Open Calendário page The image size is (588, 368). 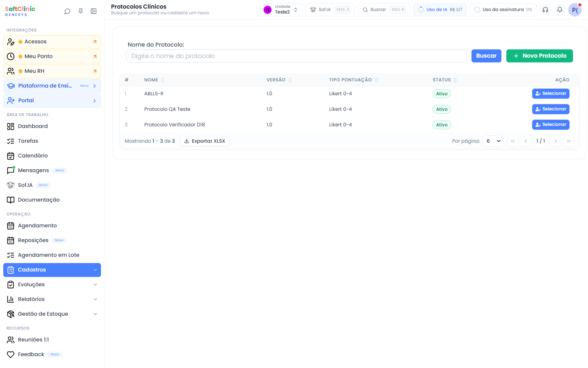pos(52,156)
